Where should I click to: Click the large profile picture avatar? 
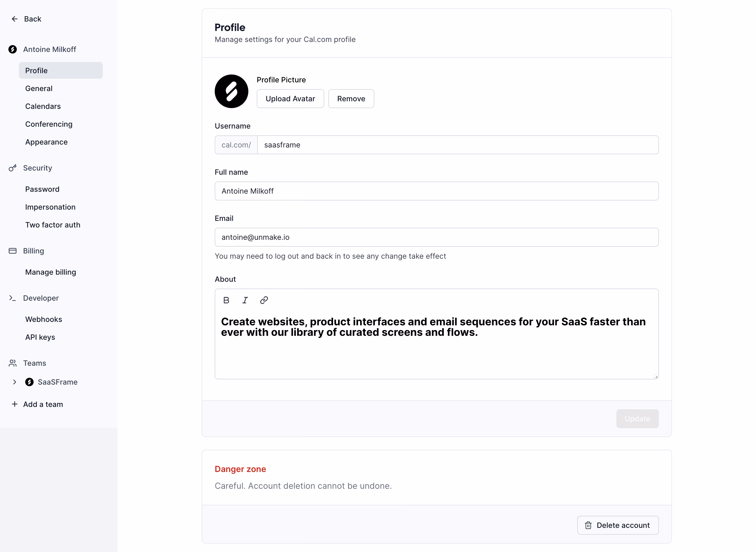(231, 91)
